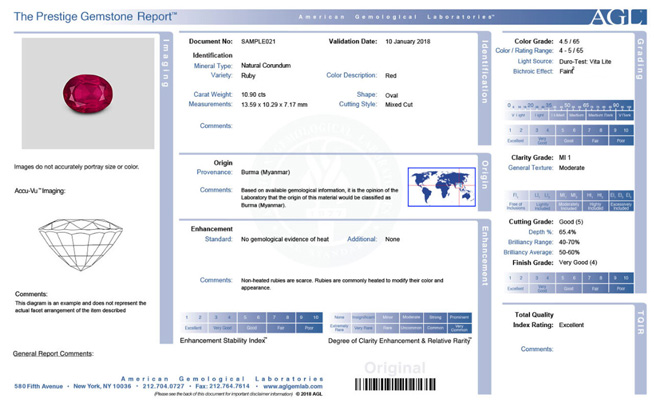
Task: Click the world map origin image
Action: tap(442, 187)
